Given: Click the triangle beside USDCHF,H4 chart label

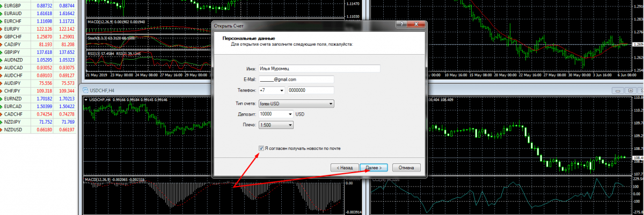Looking at the screenshot, I should [86, 99].
